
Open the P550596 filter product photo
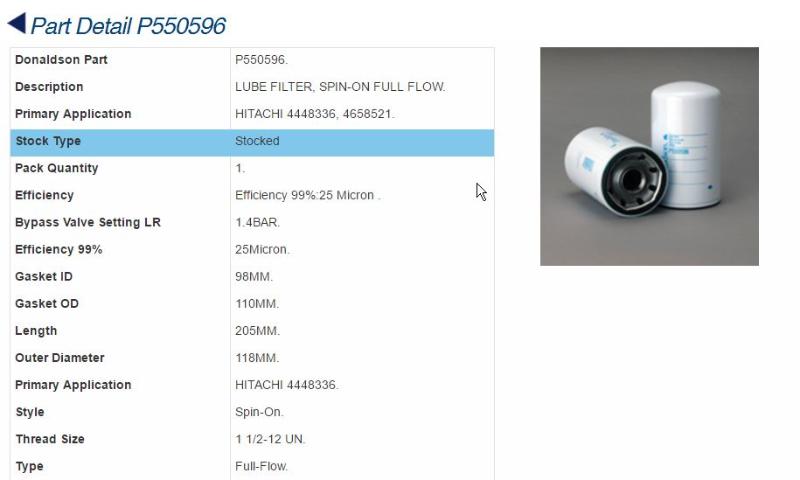[x=649, y=156]
